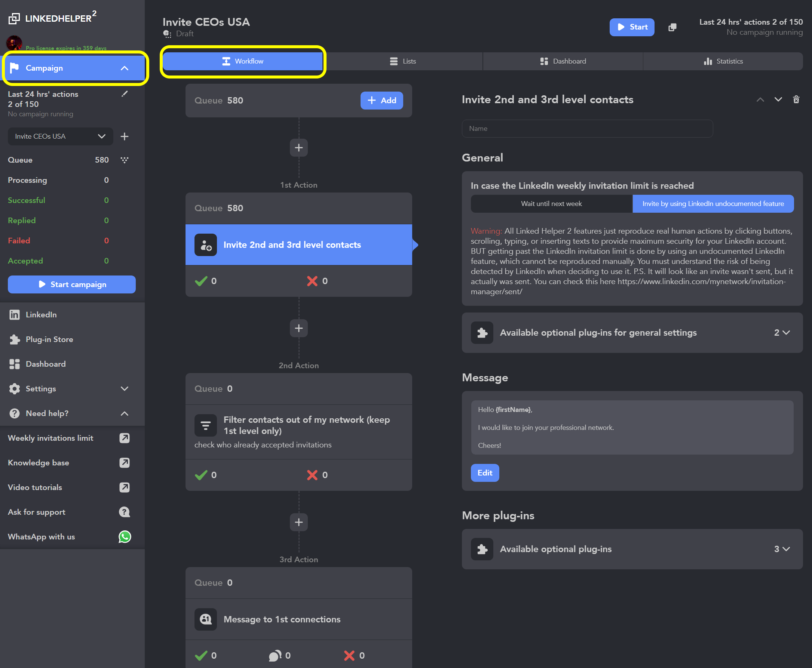
Task: Edit last 24 hrs actions limit pencil
Action: pos(124,94)
